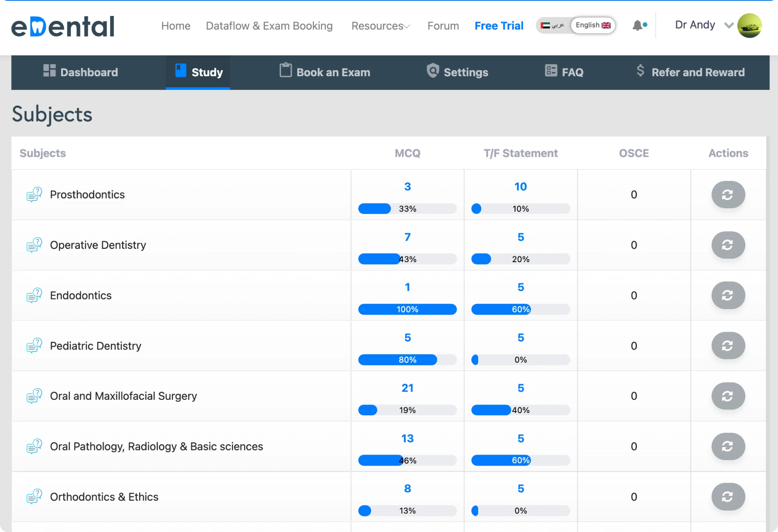This screenshot has width=778, height=532.
Task: Click Oral and Maxillofacial Surgery question icon
Action: pos(34,396)
